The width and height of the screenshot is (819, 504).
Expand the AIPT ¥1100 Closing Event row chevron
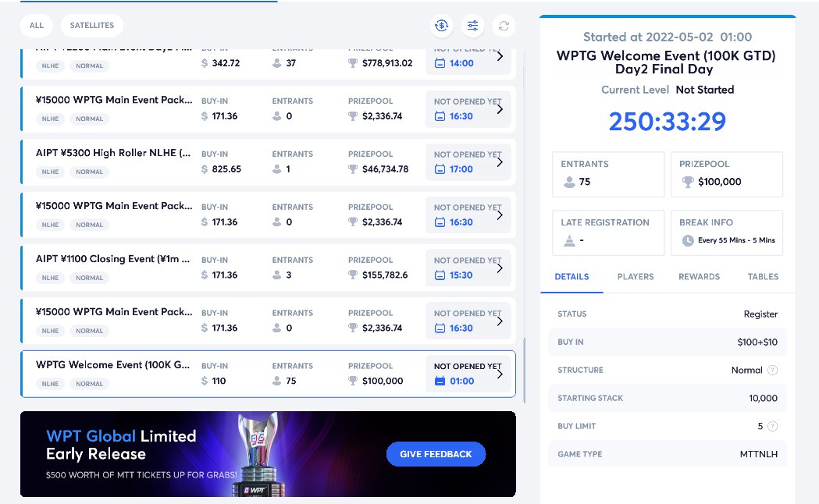coord(500,268)
